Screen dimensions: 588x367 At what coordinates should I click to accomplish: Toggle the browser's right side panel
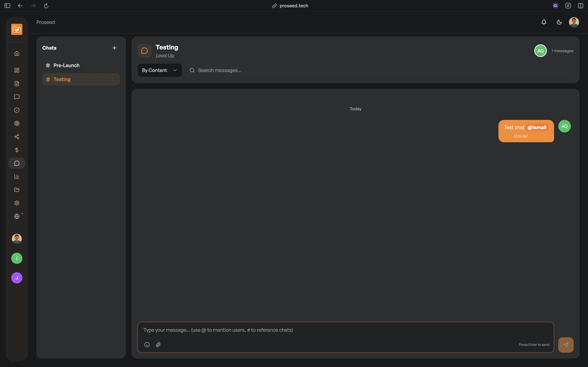tap(581, 6)
